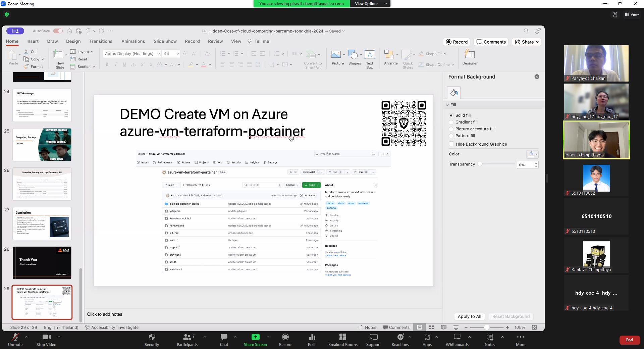Click the Picture insert icon
644x349 pixels.
336,55
